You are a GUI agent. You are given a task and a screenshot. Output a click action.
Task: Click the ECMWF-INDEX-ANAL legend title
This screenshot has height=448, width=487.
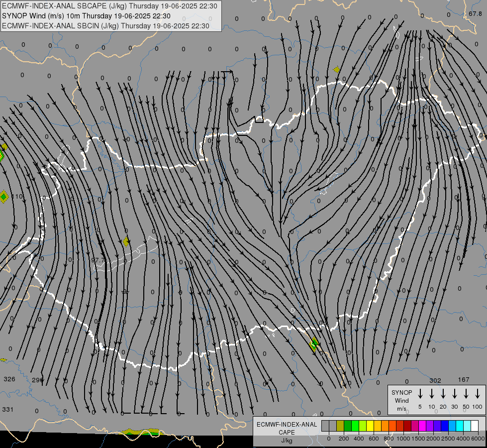[287, 425]
